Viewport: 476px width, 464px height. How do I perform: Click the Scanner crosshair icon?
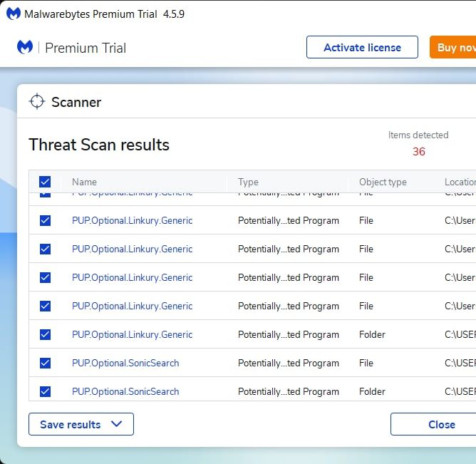(x=37, y=101)
